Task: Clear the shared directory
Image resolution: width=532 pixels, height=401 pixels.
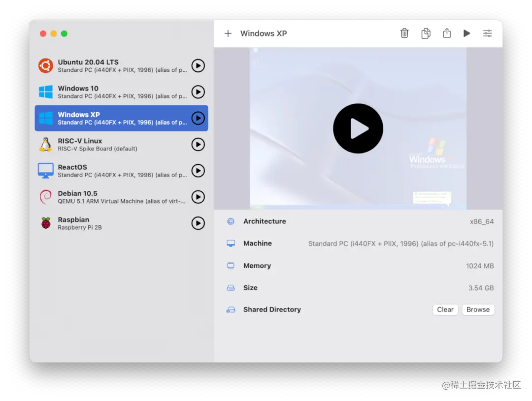Action: click(445, 309)
